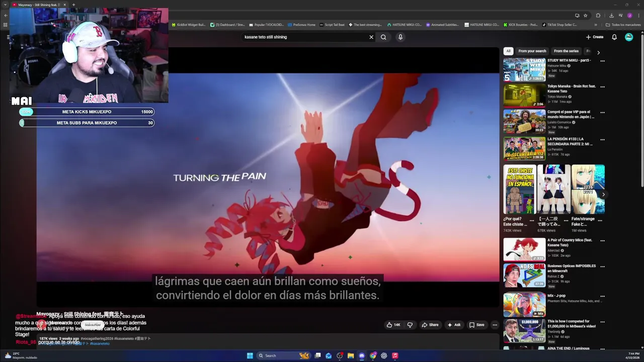Open a new browser tab

73,5
